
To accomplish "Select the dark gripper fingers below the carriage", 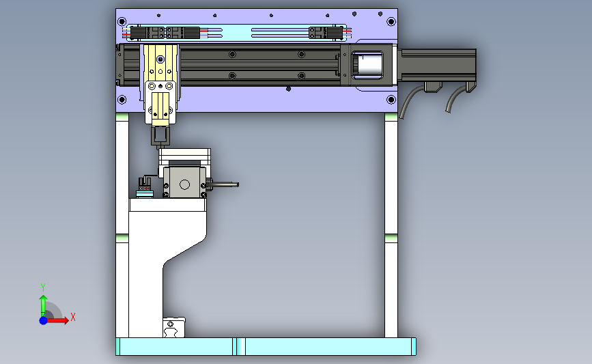I will coord(160,137).
